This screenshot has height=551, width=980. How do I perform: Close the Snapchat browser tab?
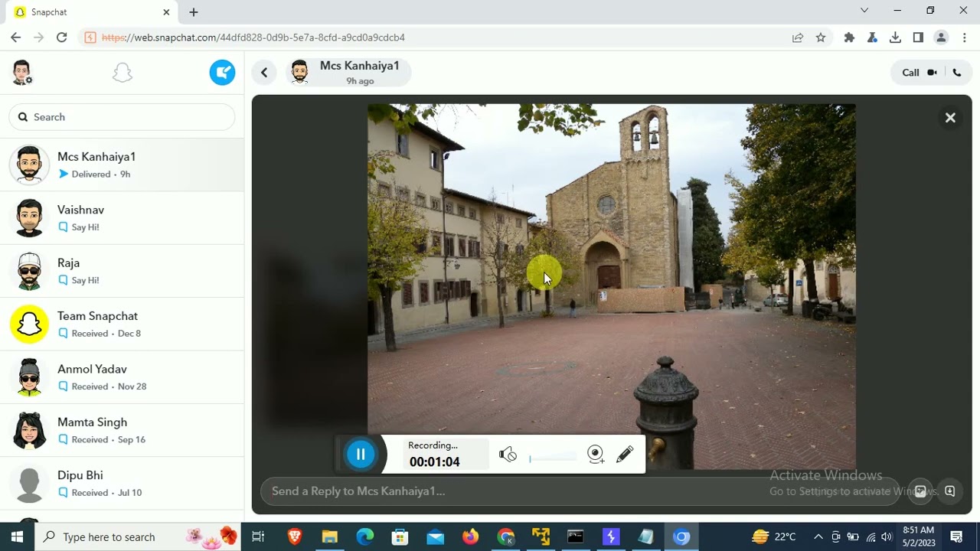(166, 12)
